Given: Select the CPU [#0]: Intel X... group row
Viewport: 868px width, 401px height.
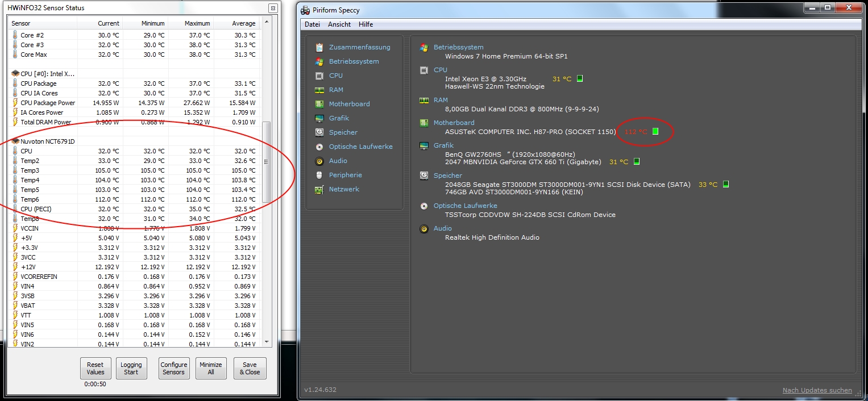Looking at the screenshot, I should coord(135,74).
